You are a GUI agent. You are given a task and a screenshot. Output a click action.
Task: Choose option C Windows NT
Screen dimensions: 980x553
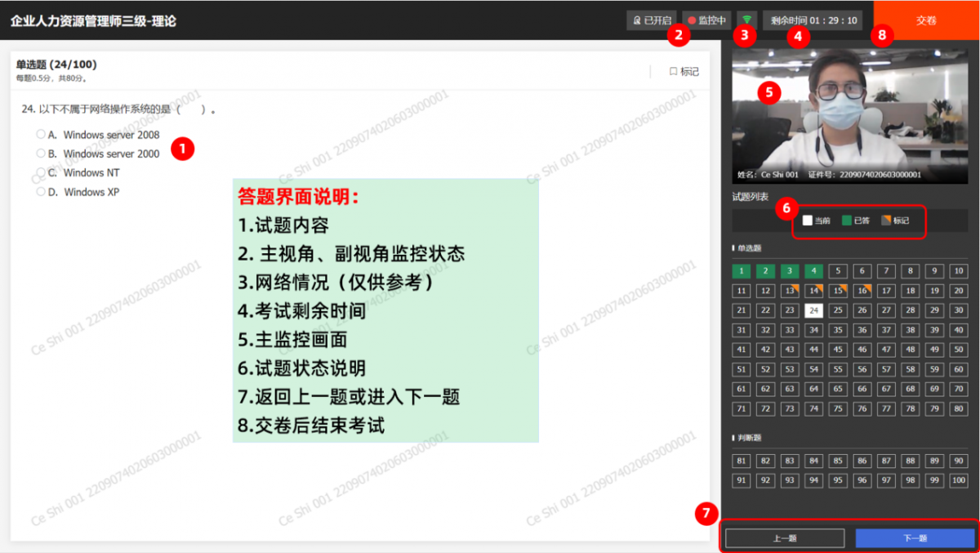41,172
